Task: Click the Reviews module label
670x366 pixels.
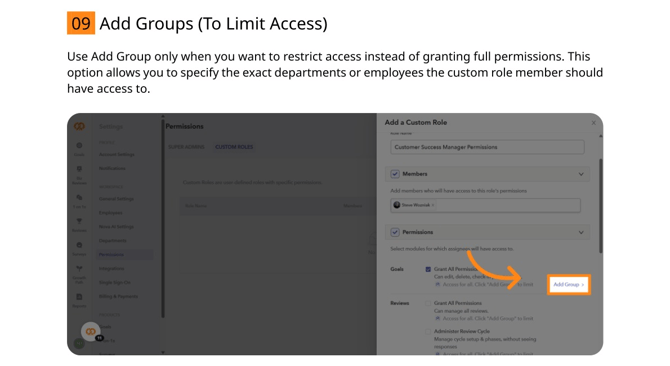Action: (x=400, y=303)
